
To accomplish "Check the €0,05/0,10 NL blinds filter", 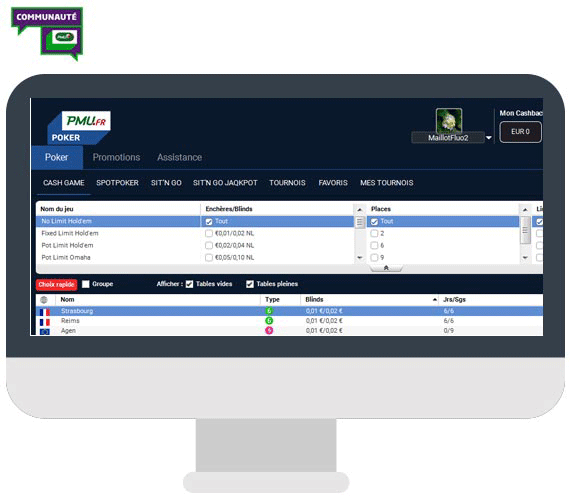I will coord(209,257).
